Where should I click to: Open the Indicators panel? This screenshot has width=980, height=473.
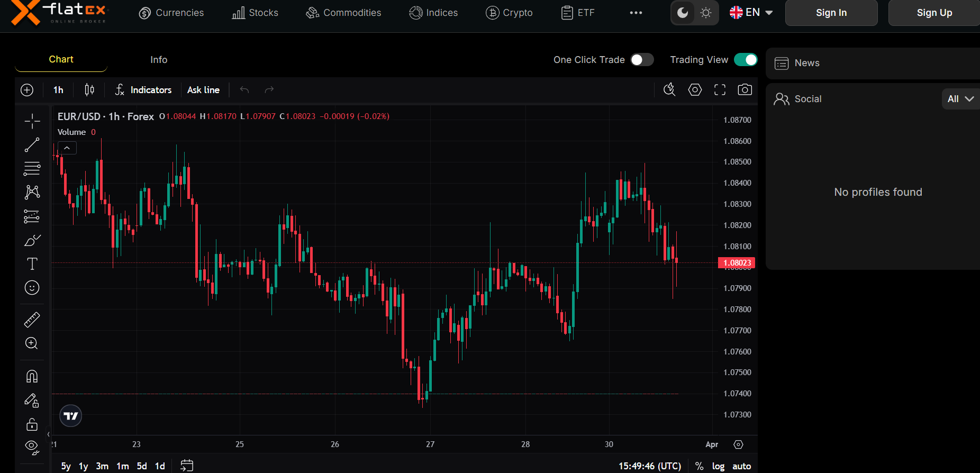click(x=143, y=90)
